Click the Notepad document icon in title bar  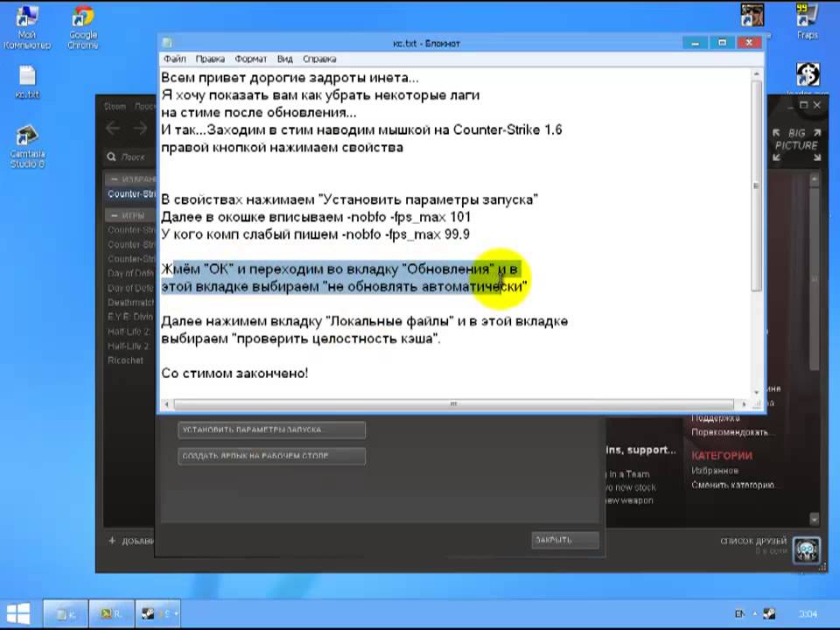pos(167,43)
